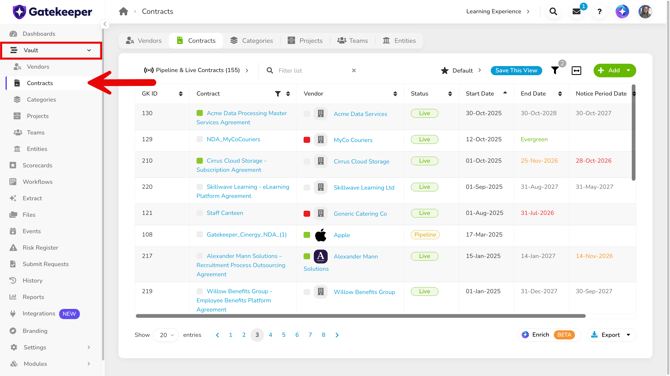Screen dimensions: 670x376
Task: Open the filter funnel icon with badge
Action: pos(555,70)
